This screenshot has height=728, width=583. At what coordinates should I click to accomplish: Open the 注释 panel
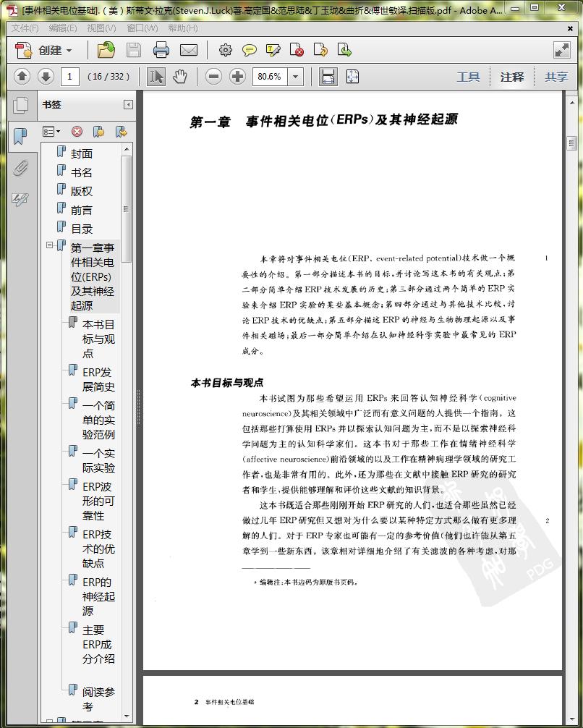[x=512, y=77]
